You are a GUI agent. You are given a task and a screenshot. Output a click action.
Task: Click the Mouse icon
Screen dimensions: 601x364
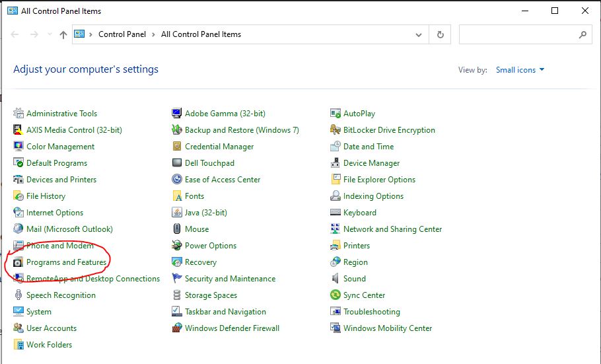[177, 229]
